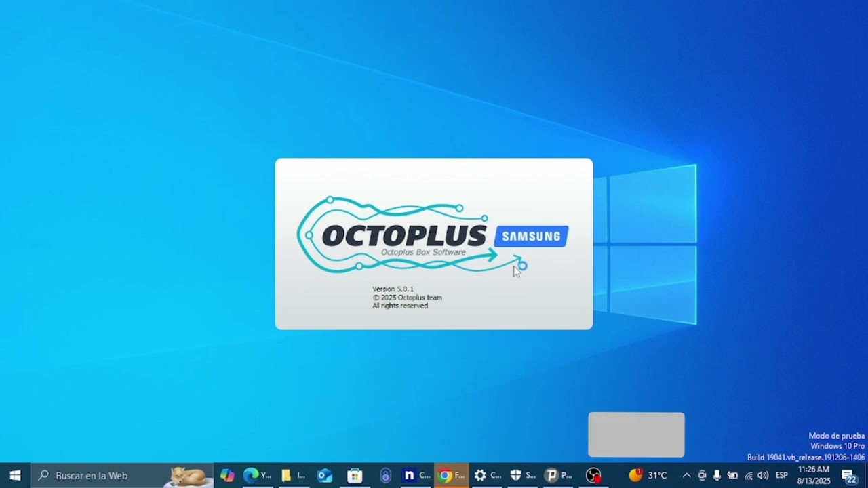868x488 pixels.
Task: Open Settings gear taskbar window
Action: click(487, 475)
